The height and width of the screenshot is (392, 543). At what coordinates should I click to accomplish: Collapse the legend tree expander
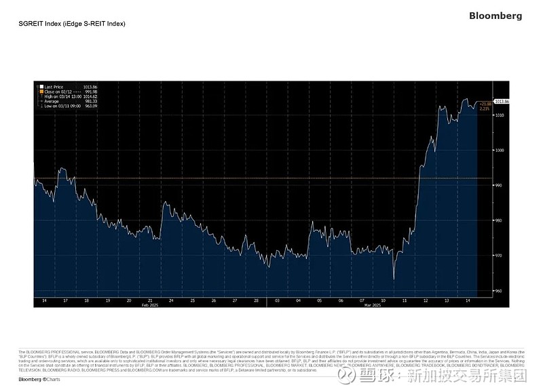[37, 87]
